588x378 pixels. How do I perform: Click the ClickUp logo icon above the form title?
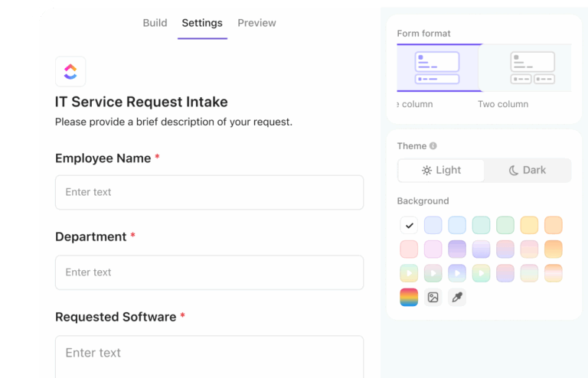pos(70,72)
